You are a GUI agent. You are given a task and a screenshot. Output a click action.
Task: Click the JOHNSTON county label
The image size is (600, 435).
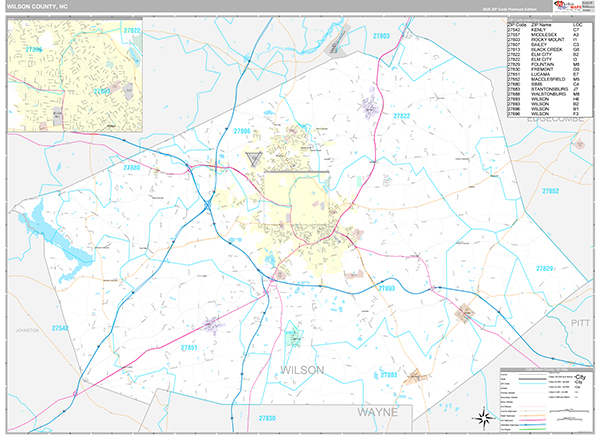[x=27, y=330]
